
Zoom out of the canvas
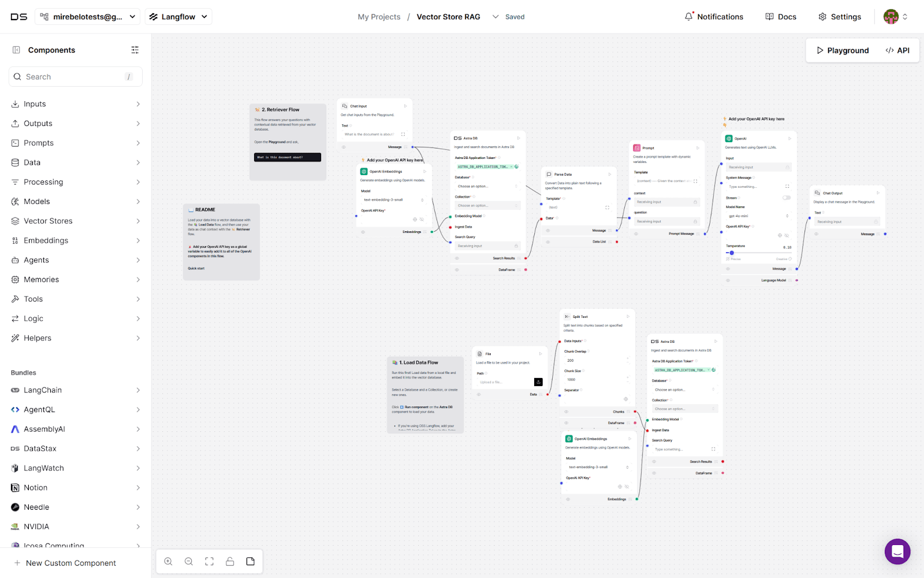(189, 561)
